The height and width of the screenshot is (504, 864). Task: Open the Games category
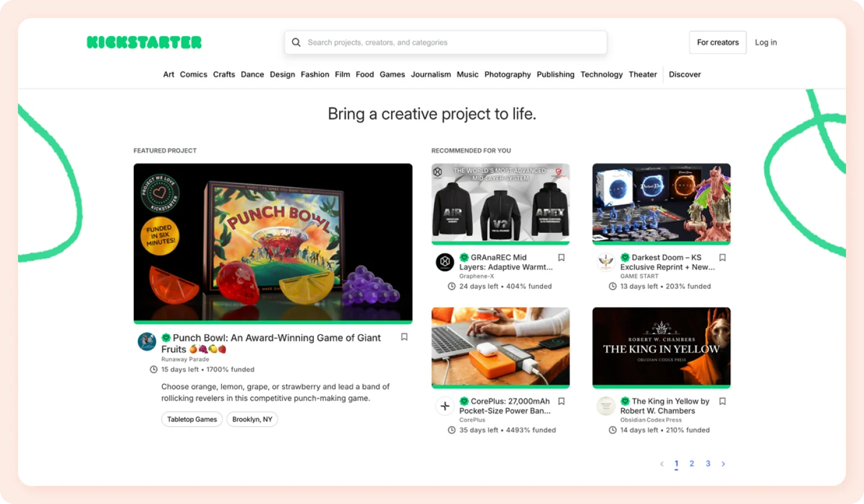point(392,74)
